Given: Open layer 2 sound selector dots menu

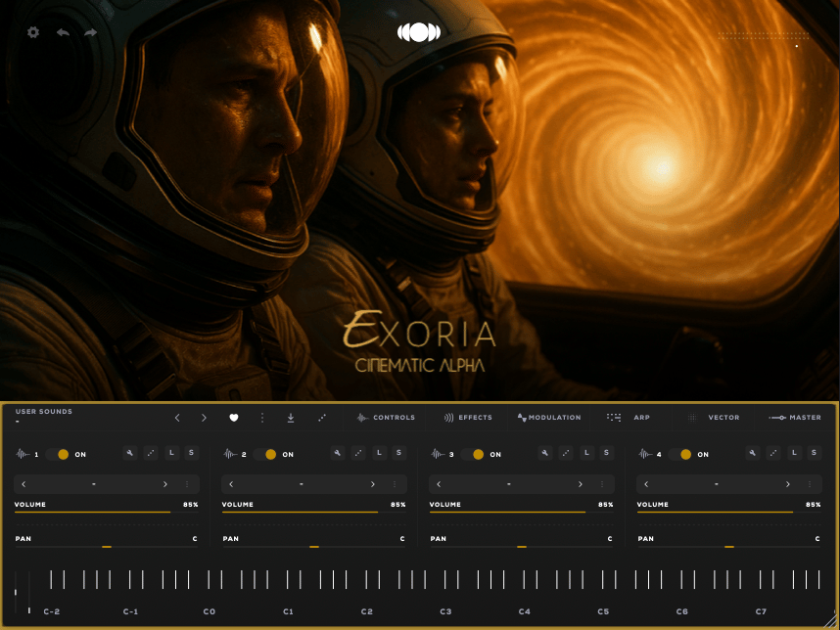Looking at the screenshot, I should (395, 484).
